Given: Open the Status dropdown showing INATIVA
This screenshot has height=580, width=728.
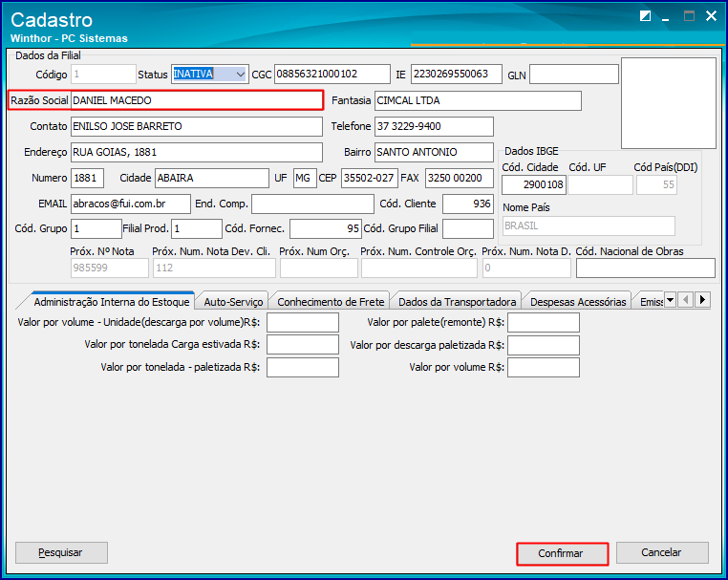Looking at the screenshot, I should (210, 75).
